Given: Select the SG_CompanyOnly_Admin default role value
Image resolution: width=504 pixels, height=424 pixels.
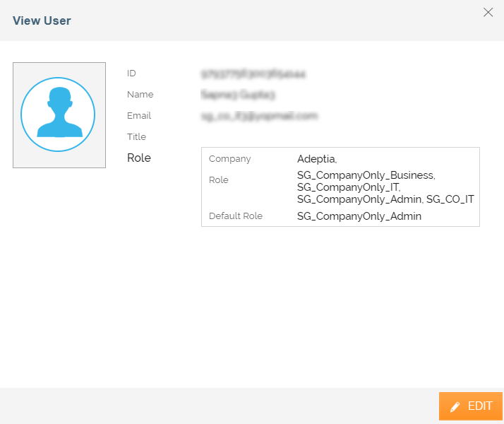Looking at the screenshot, I should point(359,216).
